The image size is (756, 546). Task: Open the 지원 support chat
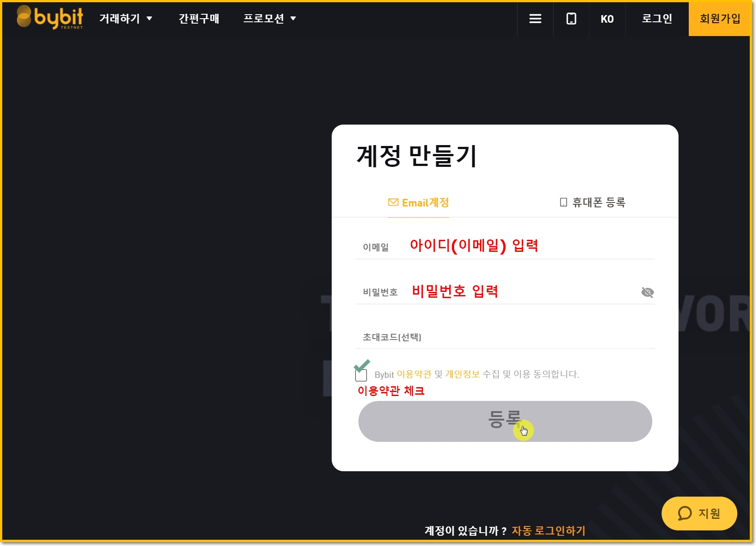click(x=699, y=514)
